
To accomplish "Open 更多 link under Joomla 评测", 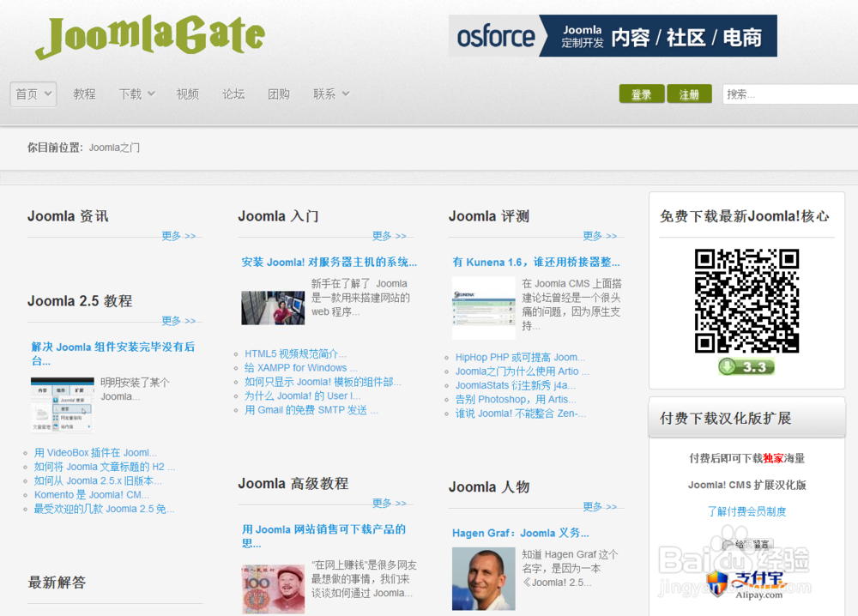I will click(x=600, y=236).
